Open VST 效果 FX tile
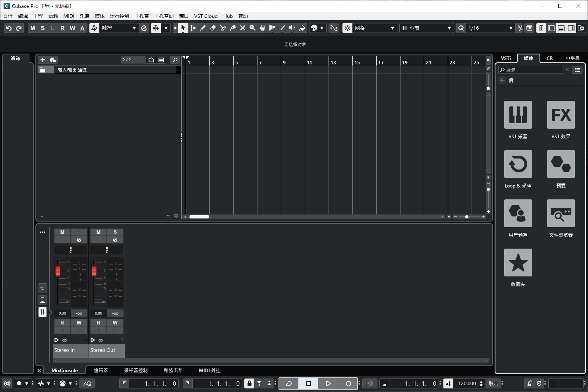 (561, 115)
